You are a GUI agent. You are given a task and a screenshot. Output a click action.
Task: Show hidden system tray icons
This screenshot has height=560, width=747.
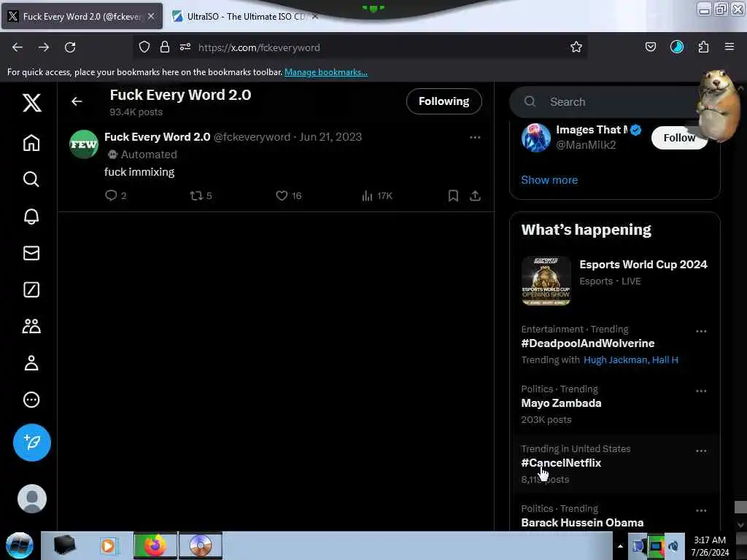[x=620, y=546]
